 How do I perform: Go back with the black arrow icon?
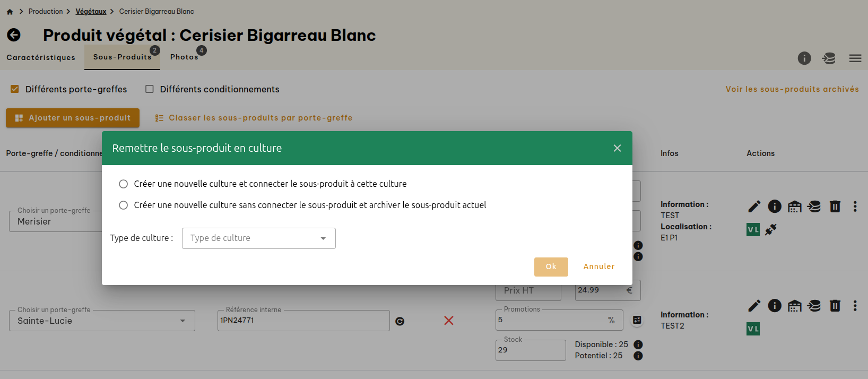(14, 35)
